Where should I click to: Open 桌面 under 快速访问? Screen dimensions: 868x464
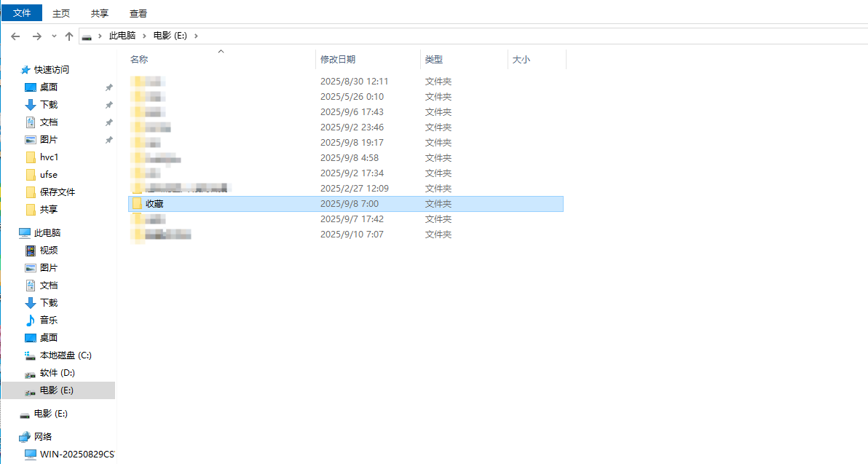click(49, 87)
